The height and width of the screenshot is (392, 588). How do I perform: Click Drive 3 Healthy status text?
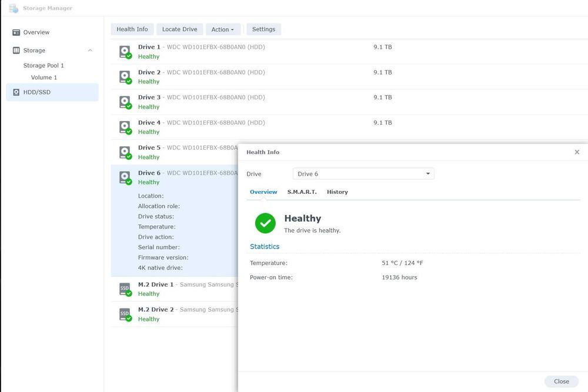point(149,107)
